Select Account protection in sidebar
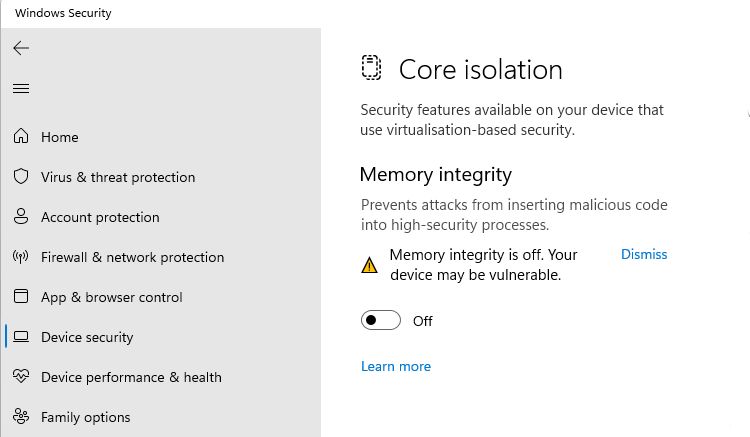The image size is (750, 437). pos(100,218)
